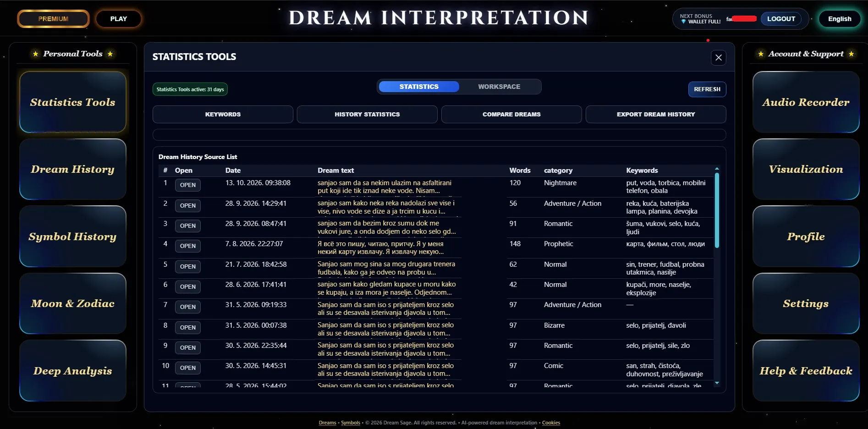
Task: Open Compare Dreams section
Action: [x=511, y=114]
